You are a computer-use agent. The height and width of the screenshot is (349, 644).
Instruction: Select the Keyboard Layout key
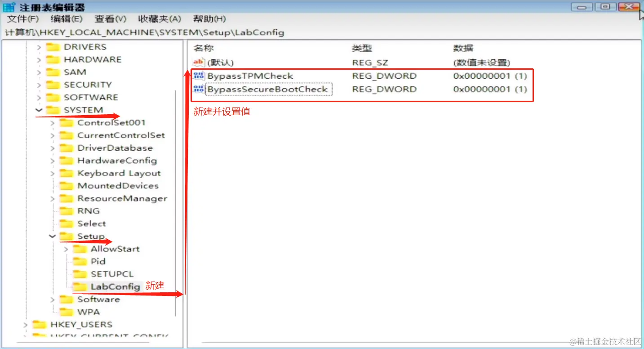point(119,173)
